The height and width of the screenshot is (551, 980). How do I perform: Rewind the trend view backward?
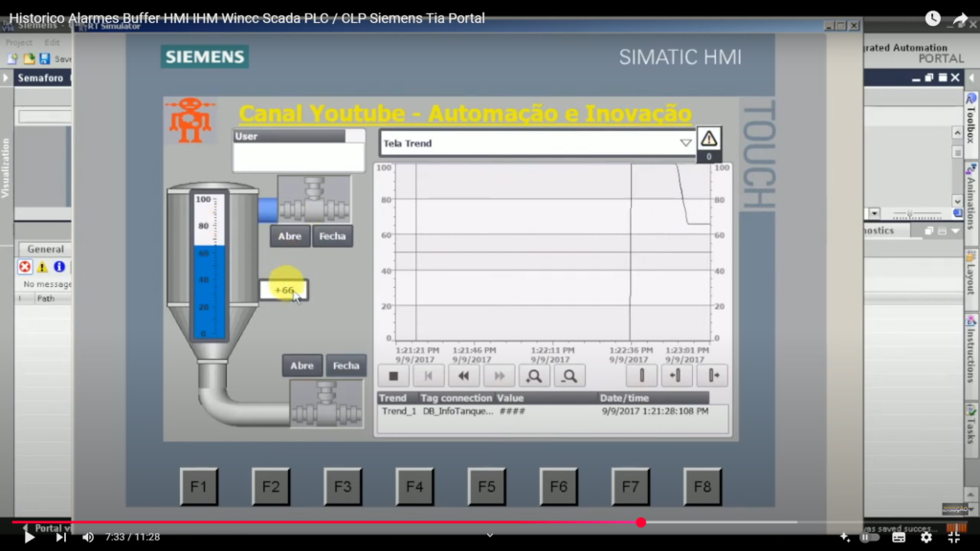(464, 376)
